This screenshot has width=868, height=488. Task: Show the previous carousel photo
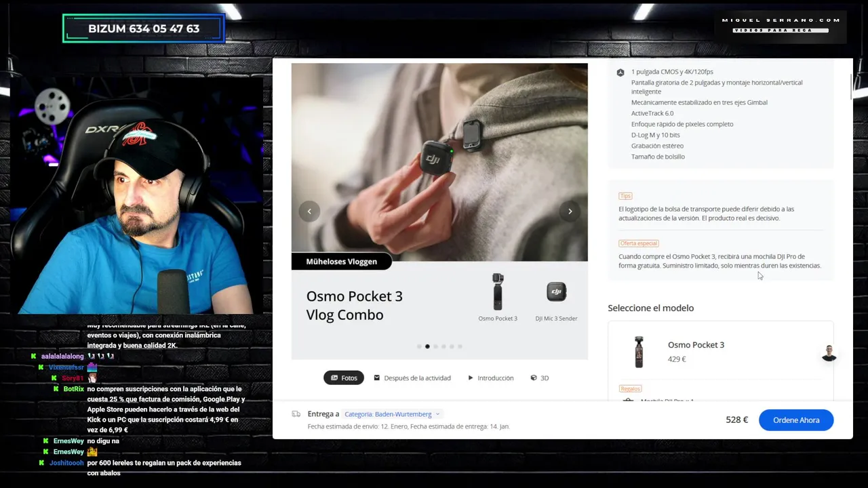(x=309, y=211)
